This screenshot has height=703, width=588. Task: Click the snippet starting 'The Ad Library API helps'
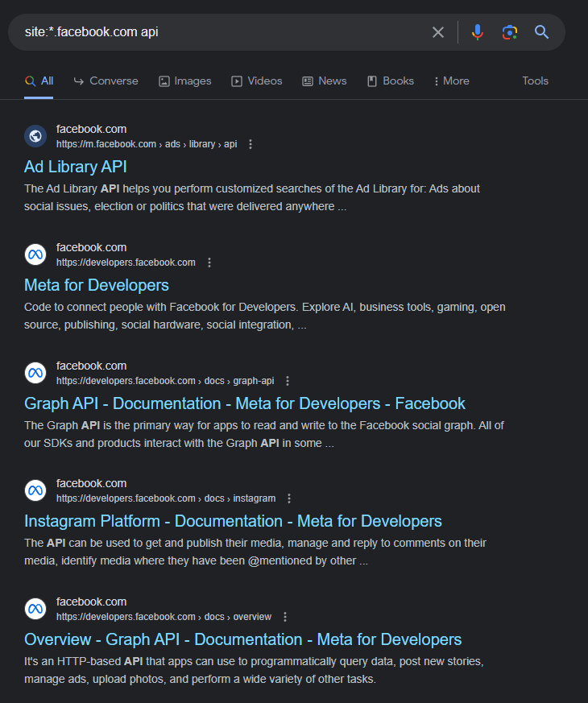[x=252, y=197]
